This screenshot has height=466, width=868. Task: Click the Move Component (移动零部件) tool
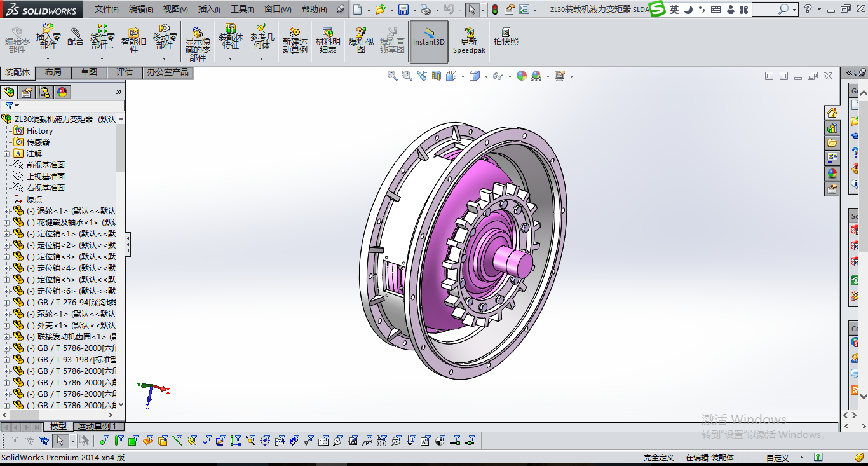coord(165,36)
